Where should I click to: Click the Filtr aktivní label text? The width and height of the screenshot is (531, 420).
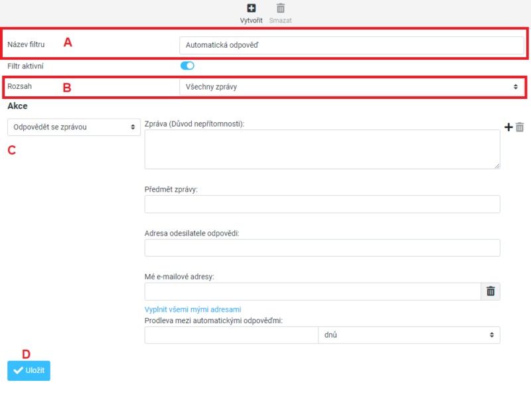coord(26,66)
